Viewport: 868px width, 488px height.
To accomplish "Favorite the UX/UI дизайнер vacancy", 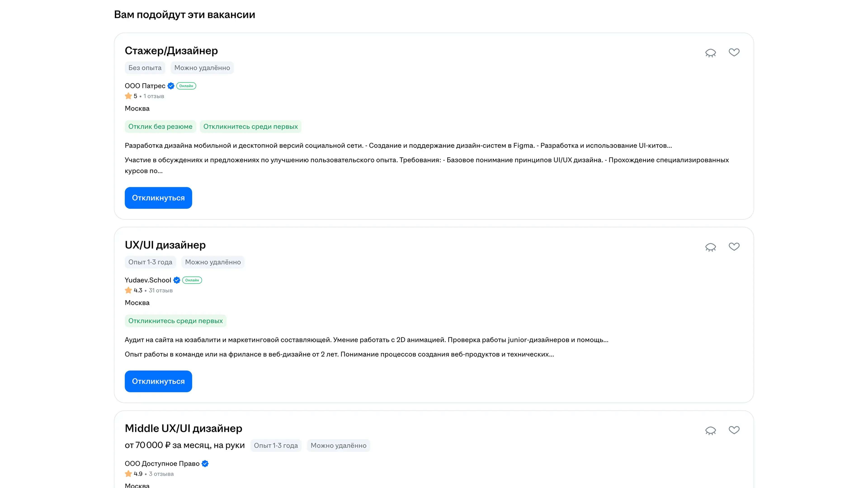I will coord(734,246).
